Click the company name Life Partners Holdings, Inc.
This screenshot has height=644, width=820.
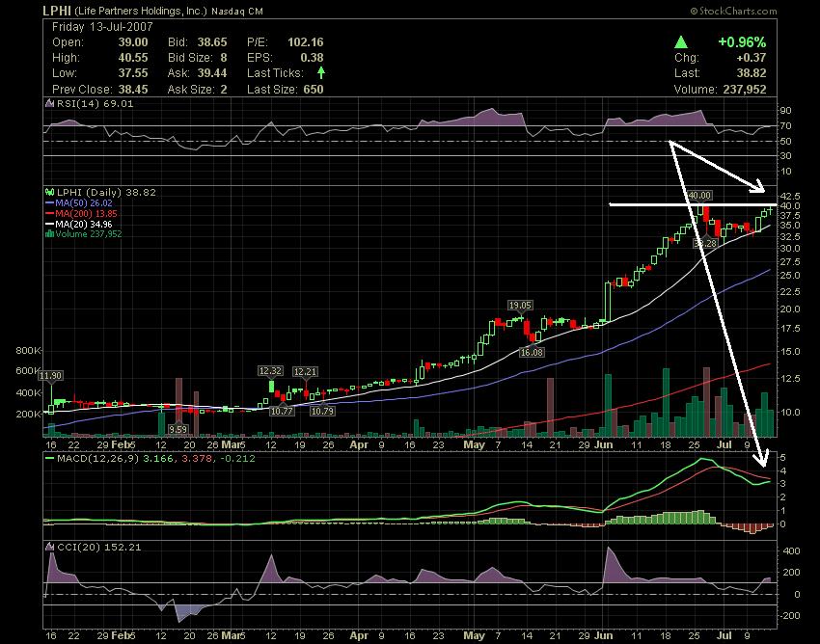(x=141, y=11)
